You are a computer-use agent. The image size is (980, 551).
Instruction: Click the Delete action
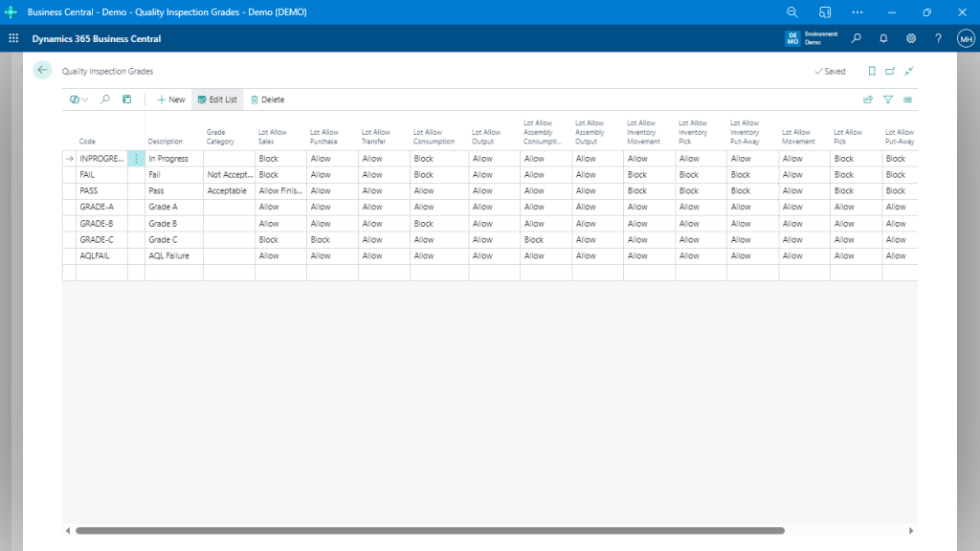click(x=267, y=99)
